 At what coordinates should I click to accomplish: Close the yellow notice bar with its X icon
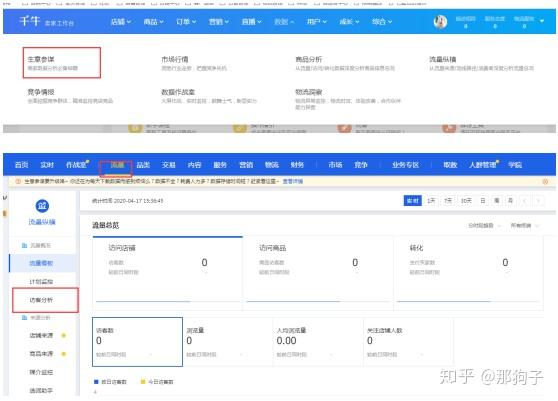point(545,181)
